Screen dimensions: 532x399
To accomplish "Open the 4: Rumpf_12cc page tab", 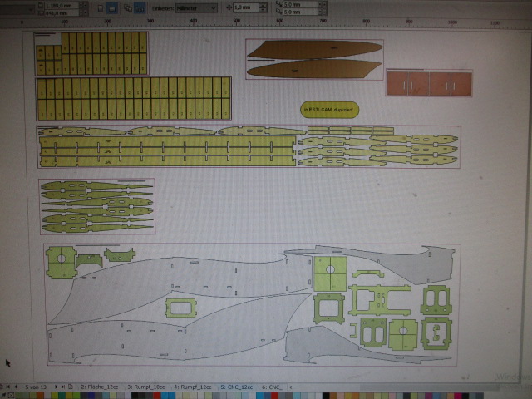I will pos(193,387).
